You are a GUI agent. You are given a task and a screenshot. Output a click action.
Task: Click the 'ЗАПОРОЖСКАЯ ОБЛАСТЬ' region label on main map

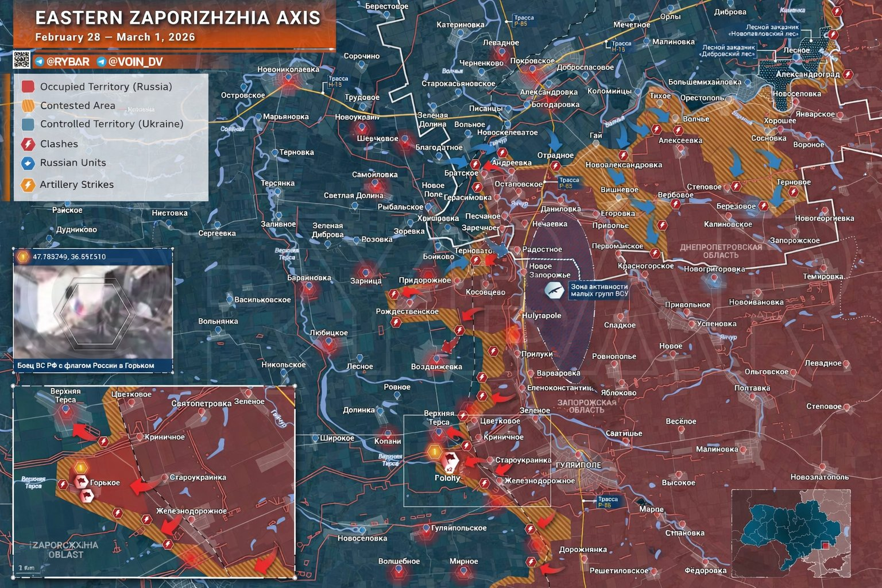pyautogui.click(x=587, y=406)
